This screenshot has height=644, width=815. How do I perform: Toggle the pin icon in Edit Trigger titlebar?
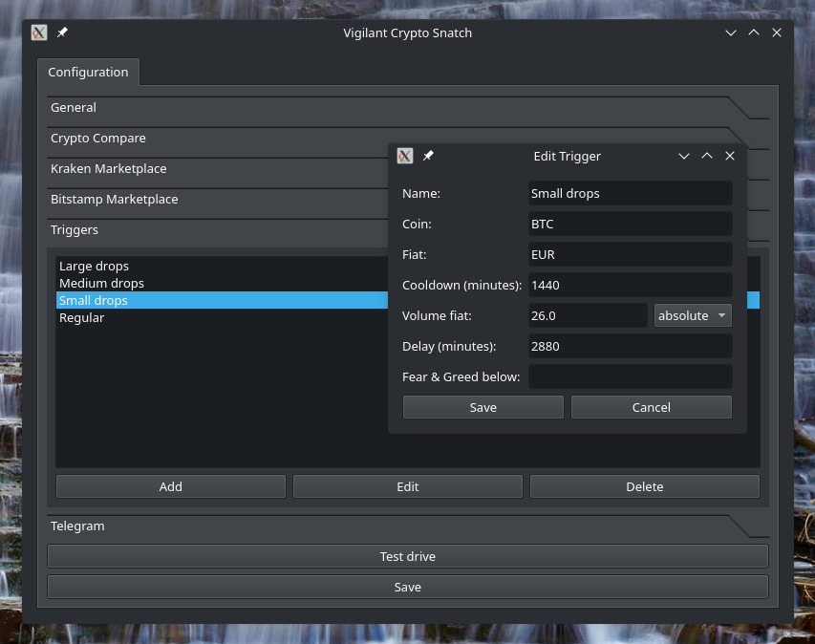(428, 156)
